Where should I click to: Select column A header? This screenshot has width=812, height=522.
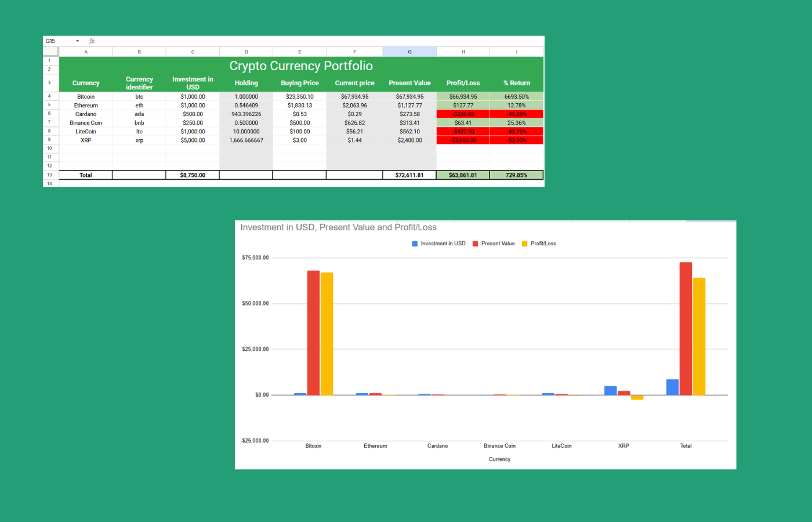pyautogui.click(x=86, y=52)
